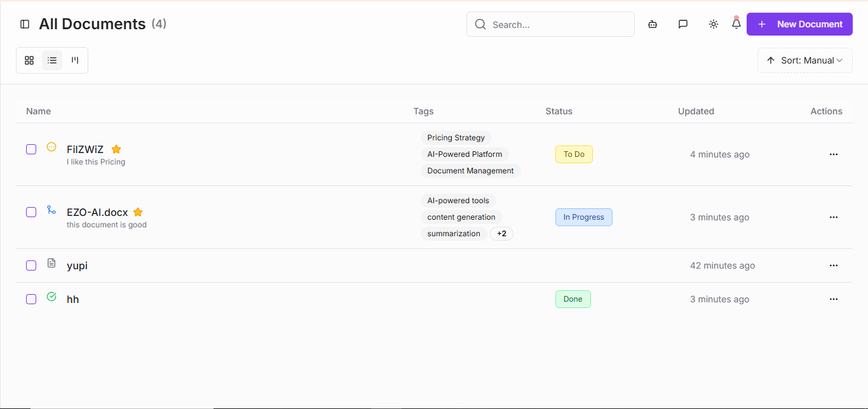Click the Document Management tag
Screen dimensions: 868x409
[x=470, y=171]
